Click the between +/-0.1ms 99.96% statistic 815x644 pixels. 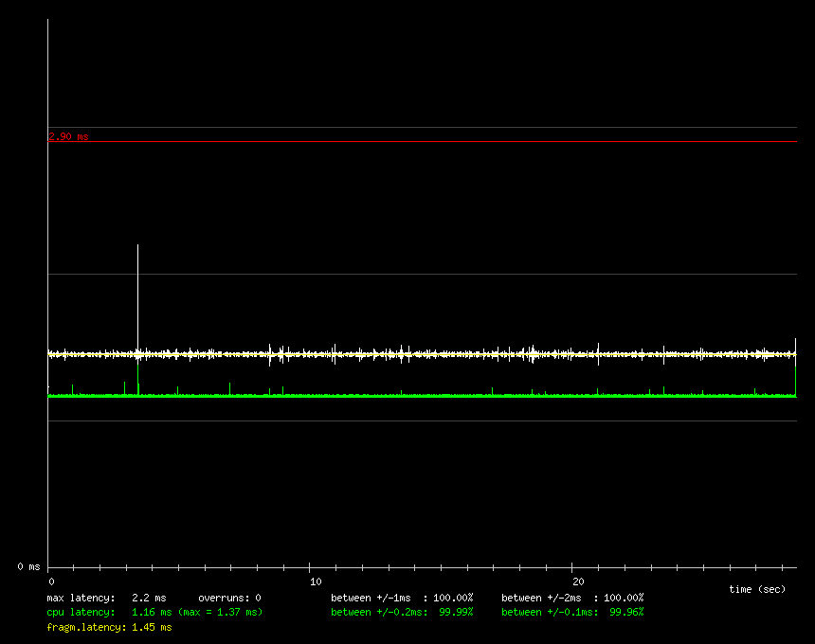[572, 612]
